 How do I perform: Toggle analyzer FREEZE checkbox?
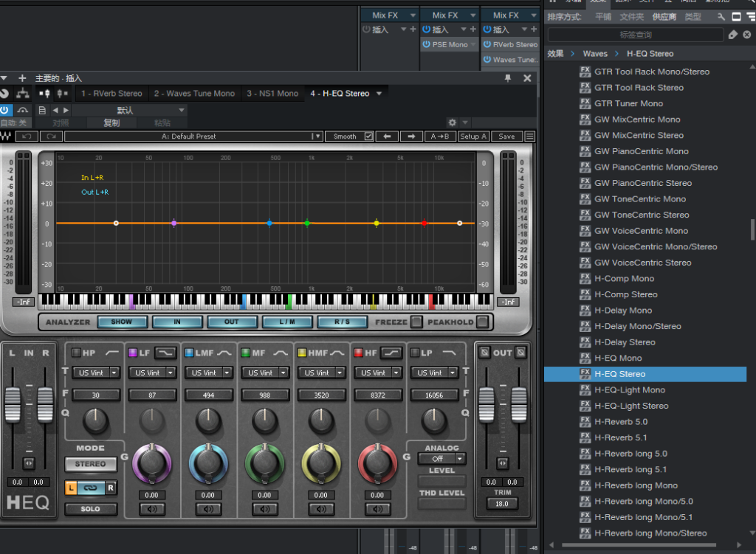coord(416,322)
